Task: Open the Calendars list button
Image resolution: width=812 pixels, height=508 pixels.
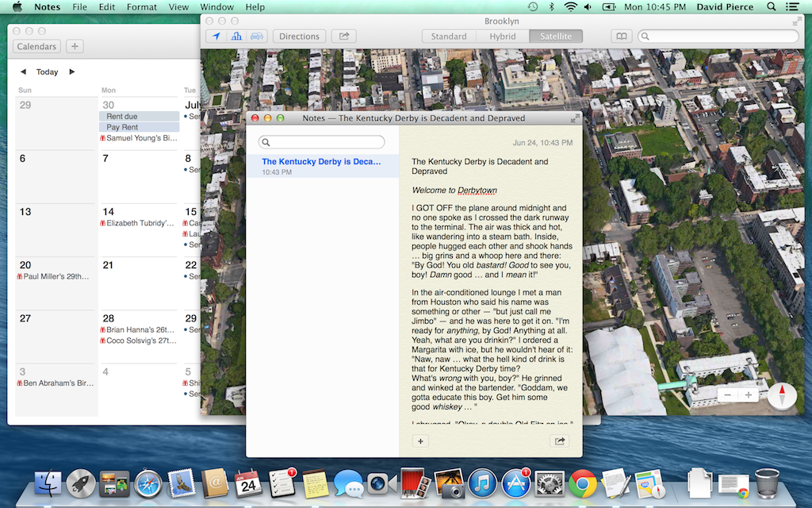Action: click(x=36, y=47)
